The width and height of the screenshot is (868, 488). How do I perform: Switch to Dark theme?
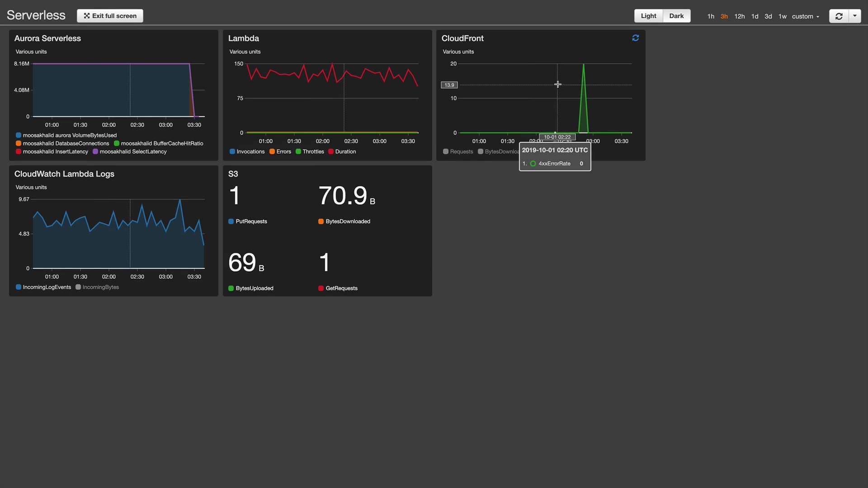(676, 16)
